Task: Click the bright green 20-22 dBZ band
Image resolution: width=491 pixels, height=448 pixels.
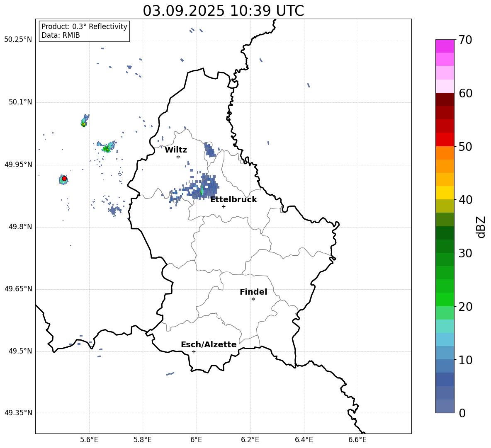Action: (445, 299)
